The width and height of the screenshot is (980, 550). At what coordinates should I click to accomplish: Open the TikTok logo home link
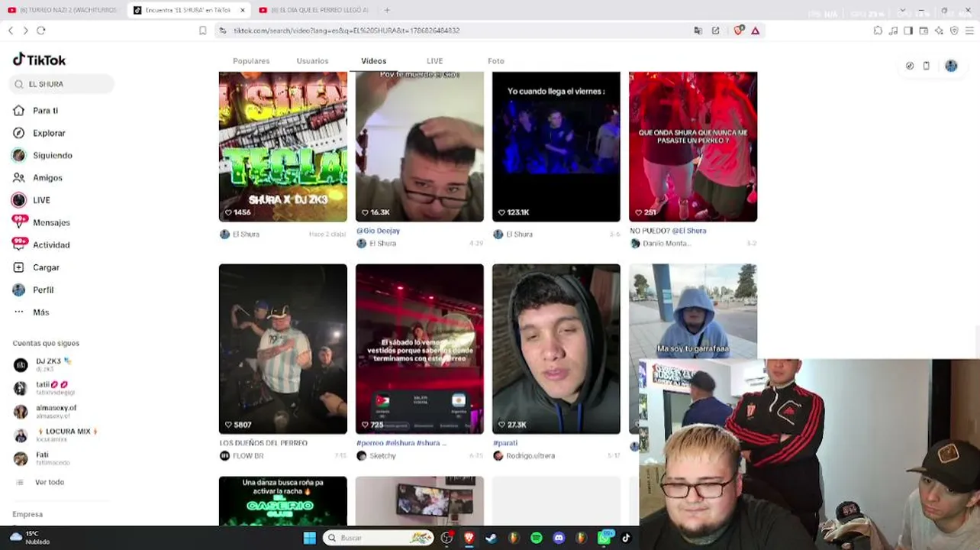tap(39, 60)
